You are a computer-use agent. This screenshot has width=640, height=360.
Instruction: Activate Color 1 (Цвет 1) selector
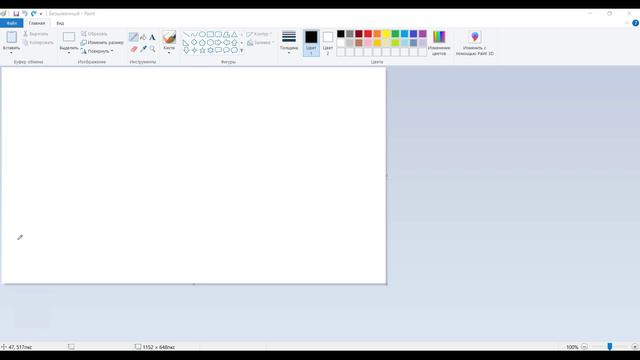click(x=311, y=42)
